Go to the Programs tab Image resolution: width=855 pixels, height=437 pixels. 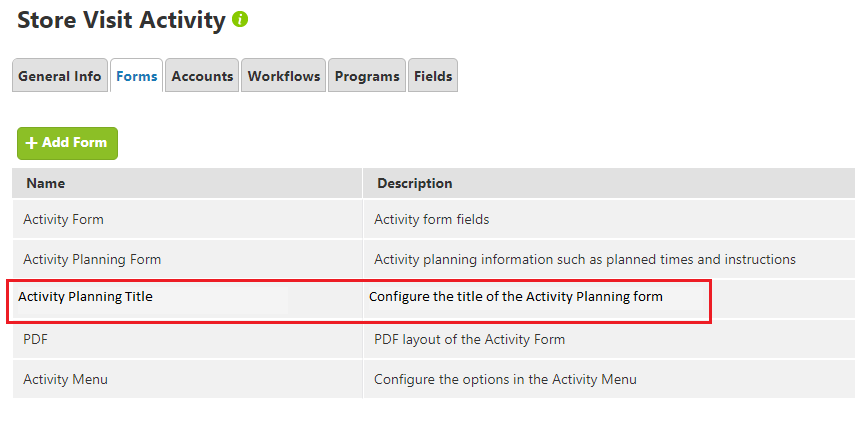tap(367, 76)
